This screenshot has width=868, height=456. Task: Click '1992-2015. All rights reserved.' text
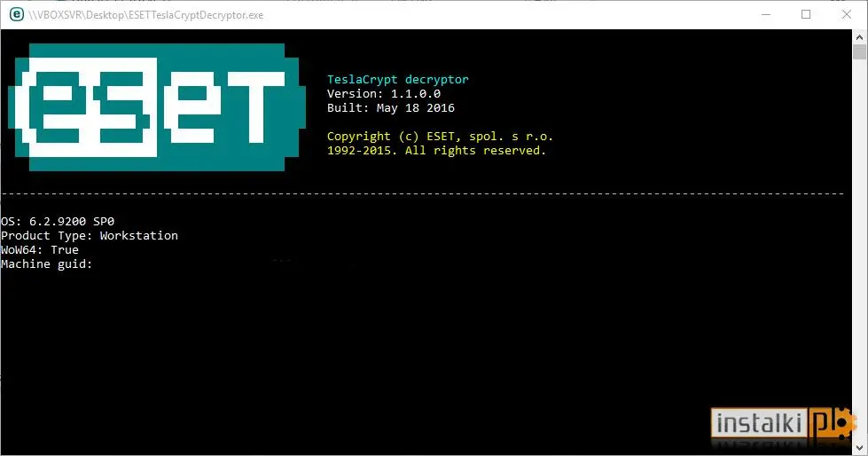pyautogui.click(x=436, y=151)
